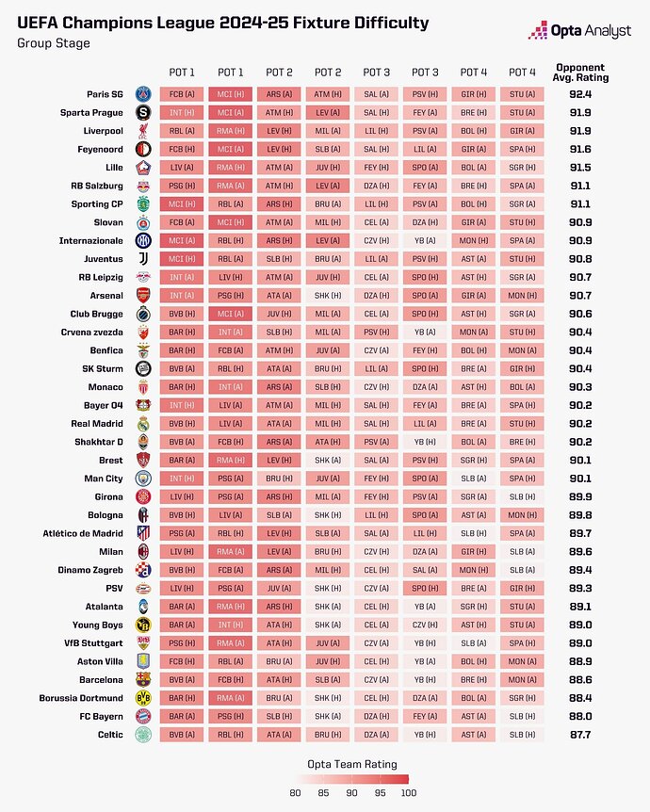The height and width of the screenshot is (812, 650).
Task: Select the Juventus logo icon
Action: point(142,259)
